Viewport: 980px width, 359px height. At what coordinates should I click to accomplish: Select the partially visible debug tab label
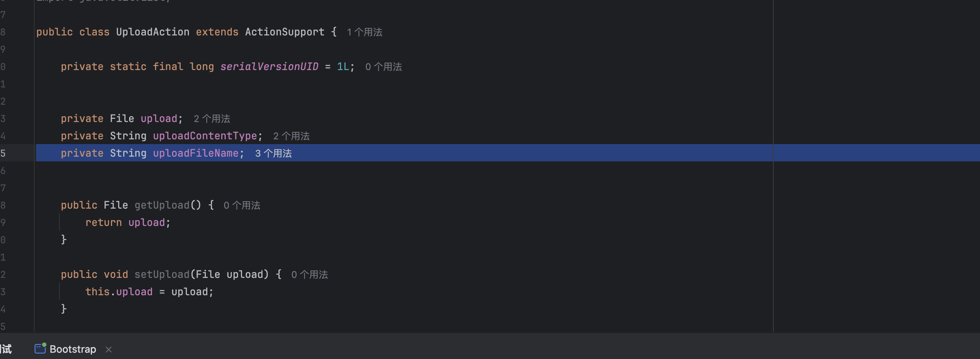(6, 349)
